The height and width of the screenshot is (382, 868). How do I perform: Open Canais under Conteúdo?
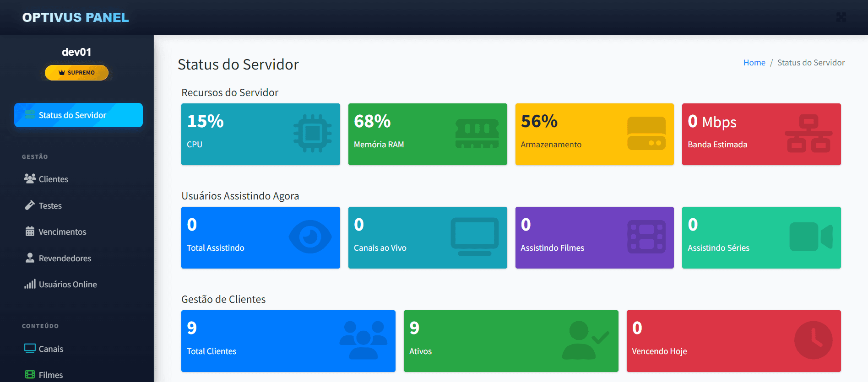point(51,349)
